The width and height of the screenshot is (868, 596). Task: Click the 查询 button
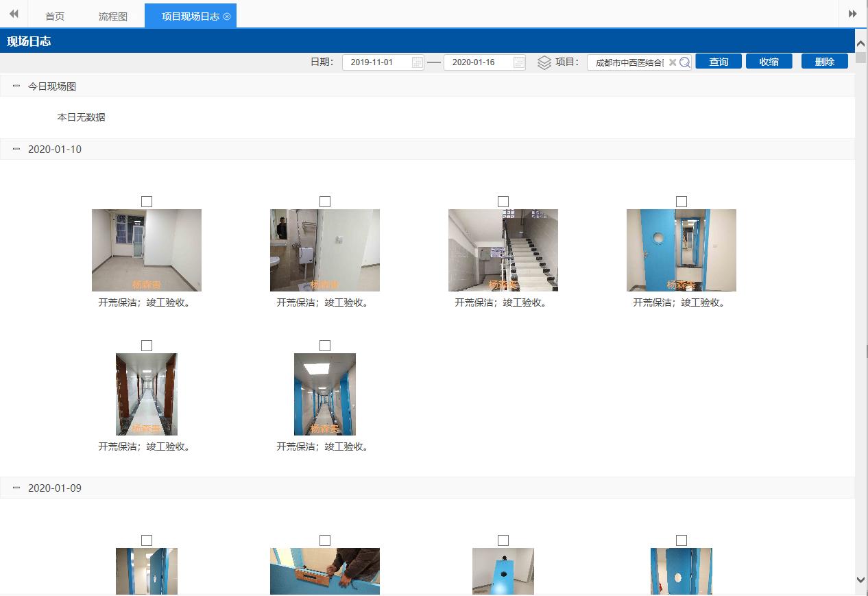pos(719,62)
